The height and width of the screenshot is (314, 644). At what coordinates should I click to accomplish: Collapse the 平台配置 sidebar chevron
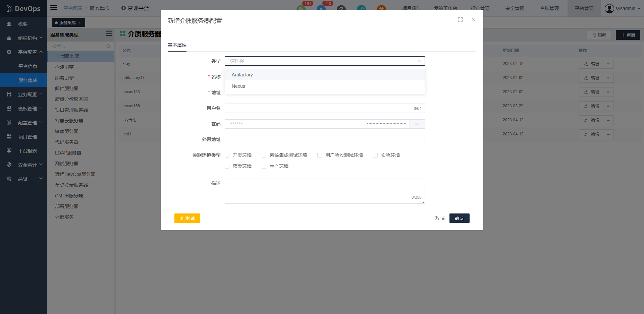(x=41, y=52)
